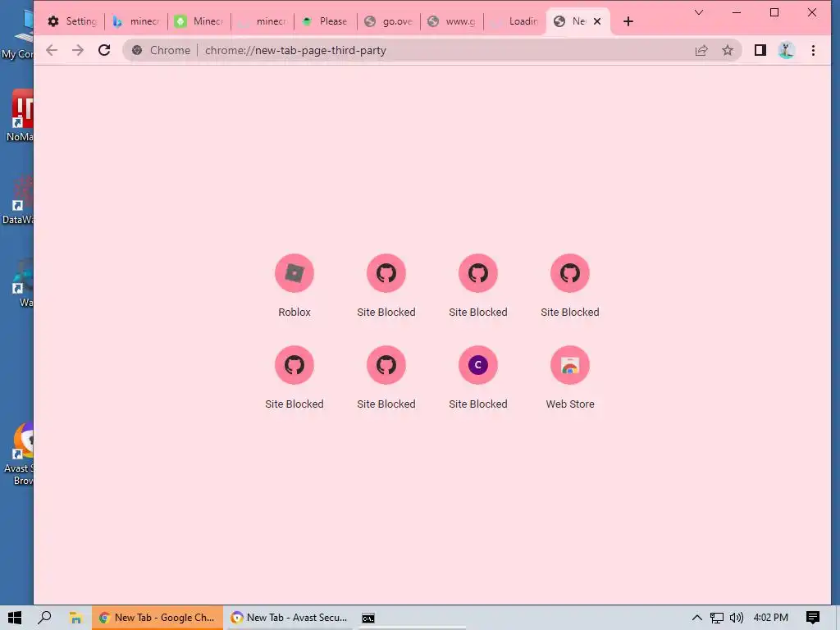840x630 pixels.
Task: Reload the current page
Action: coord(104,50)
